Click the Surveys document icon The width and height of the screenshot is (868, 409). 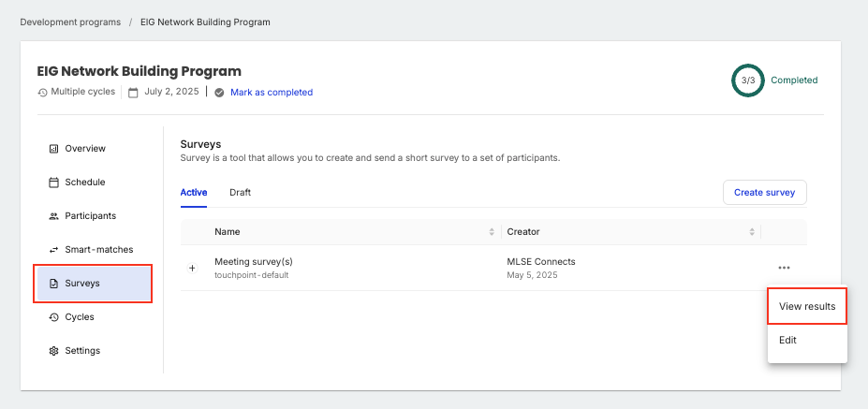pos(53,284)
